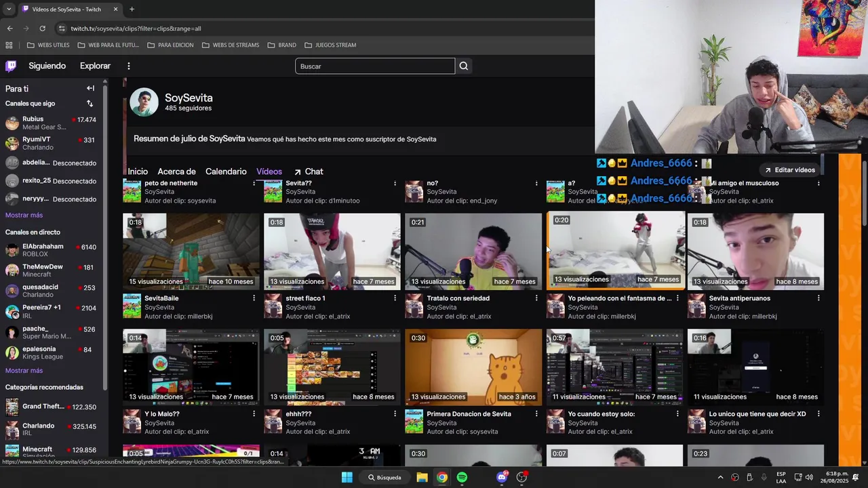868x488 pixels.
Task: Open options menu for peto de netherite
Action: [x=254, y=183]
